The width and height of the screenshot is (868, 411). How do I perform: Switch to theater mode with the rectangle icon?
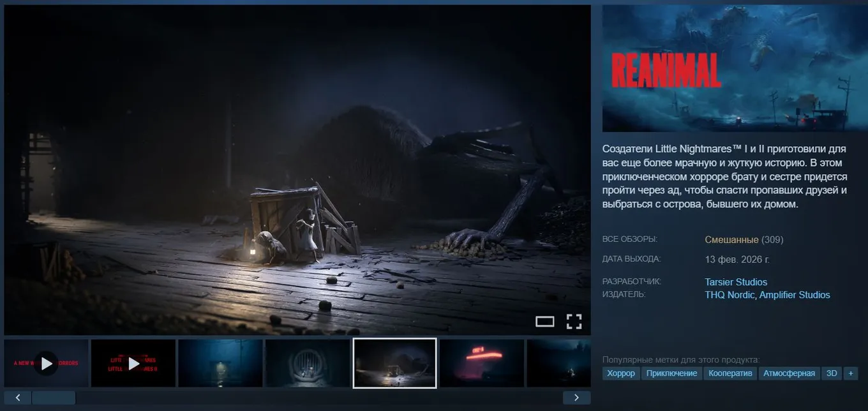tap(544, 322)
